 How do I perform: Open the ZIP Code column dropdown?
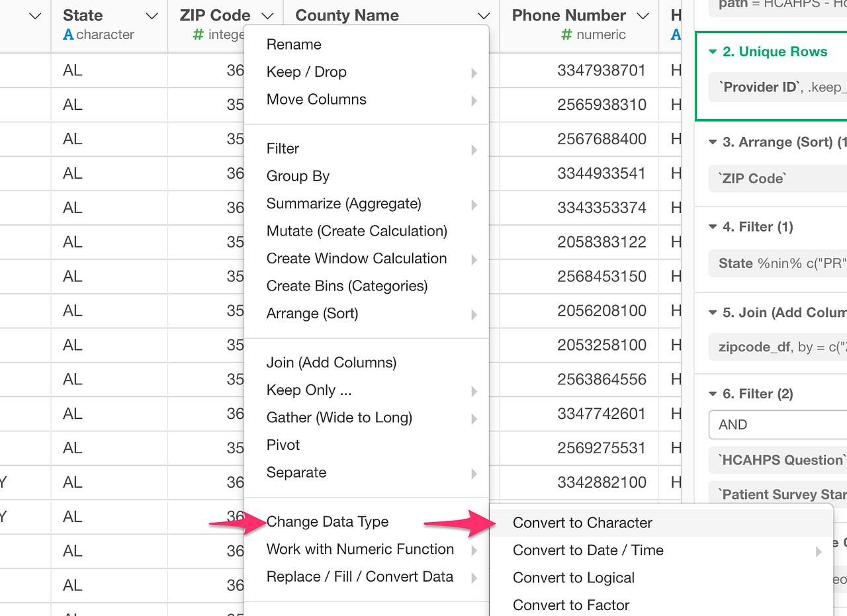266,15
